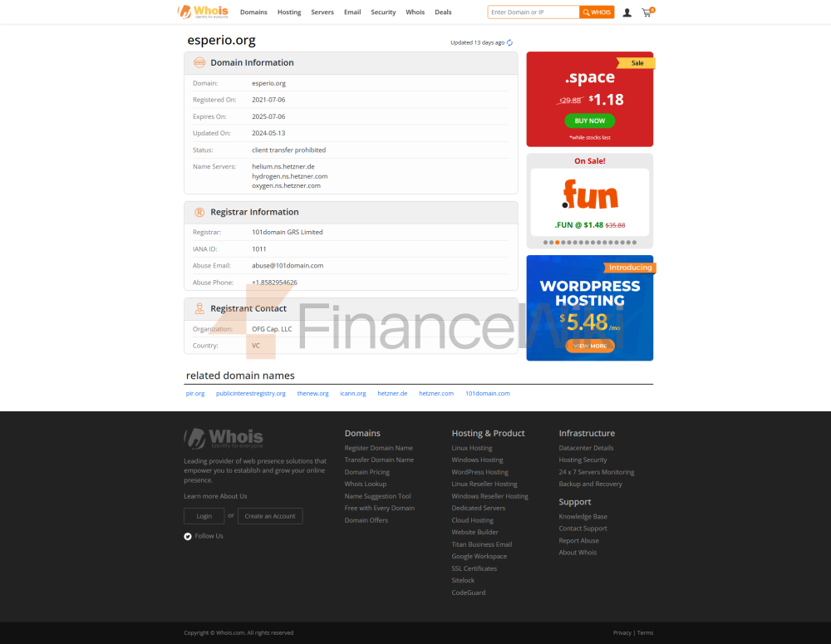Open the shopping cart icon
Viewport: 831px width, 644px height.
point(647,12)
